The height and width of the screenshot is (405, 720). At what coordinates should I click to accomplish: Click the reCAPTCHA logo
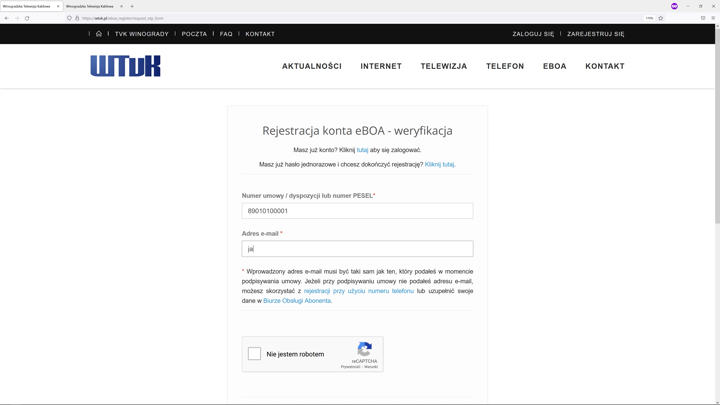[365, 349]
